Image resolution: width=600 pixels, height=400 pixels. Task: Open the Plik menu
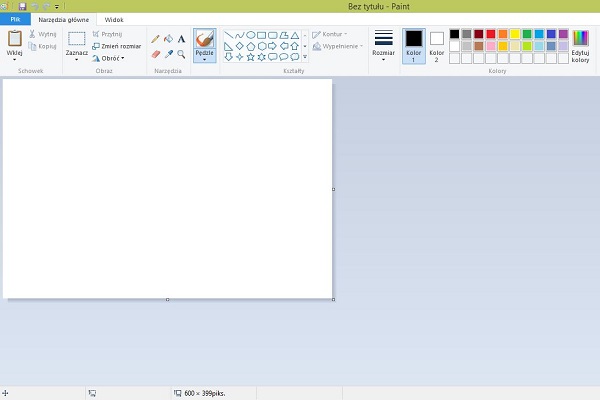pyautogui.click(x=15, y=19)
